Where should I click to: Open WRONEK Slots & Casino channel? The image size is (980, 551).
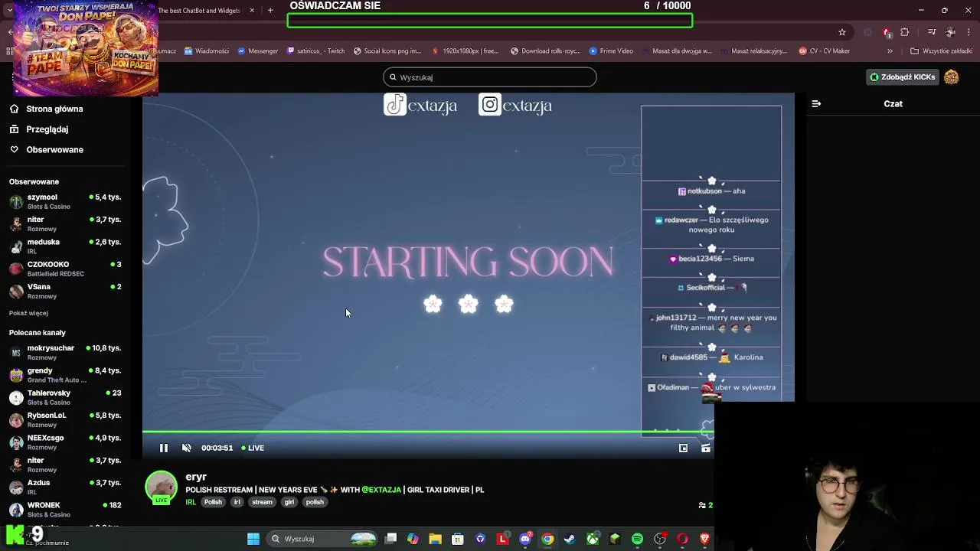click(65, 509)
